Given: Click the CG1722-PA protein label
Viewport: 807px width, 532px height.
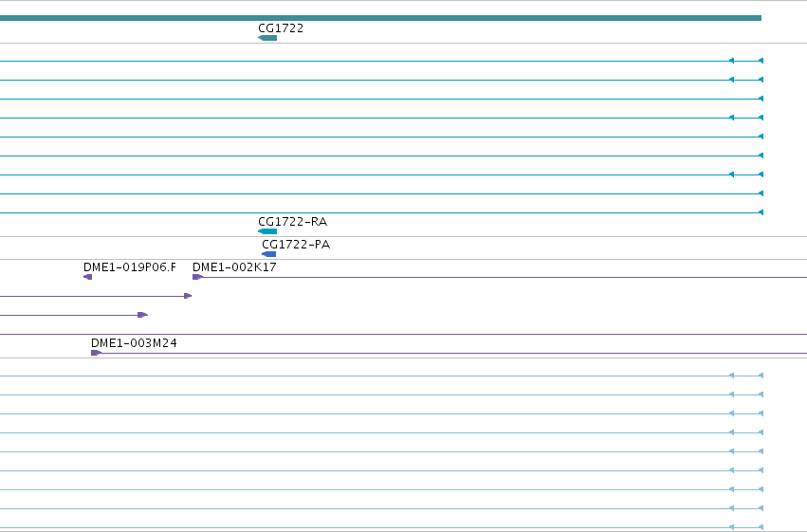Looking at the screenshot, I should pos(296,245).
